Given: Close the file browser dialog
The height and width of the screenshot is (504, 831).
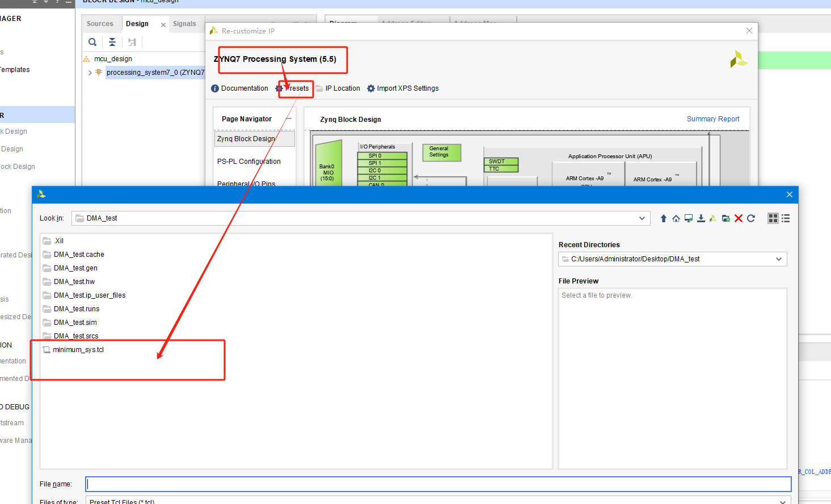Looking at the screenshot, I should 789,194.
